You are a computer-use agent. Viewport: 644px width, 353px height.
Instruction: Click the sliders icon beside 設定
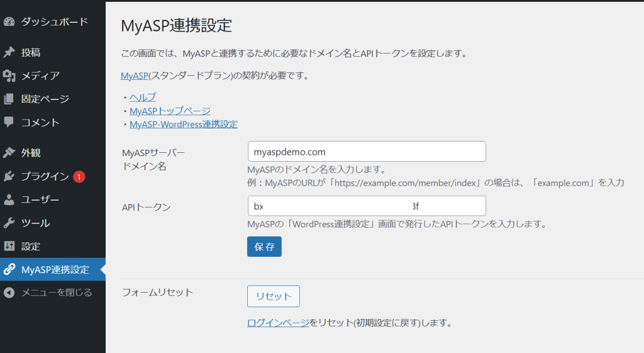pos(9,247)
